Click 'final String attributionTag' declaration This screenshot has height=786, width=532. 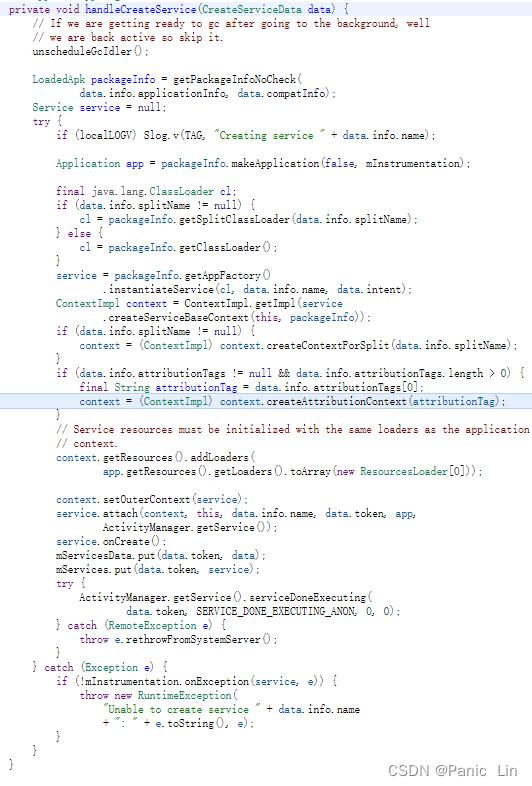tap(158, 387)
